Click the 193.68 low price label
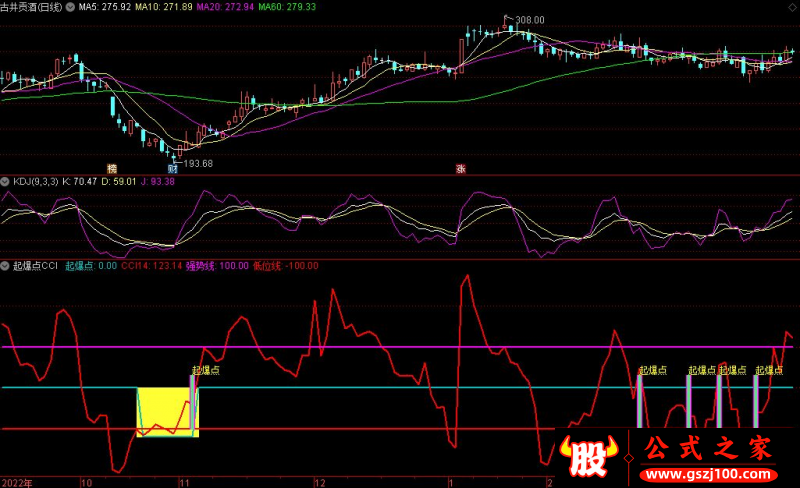800x488 pixels. [x=199, y=162]
